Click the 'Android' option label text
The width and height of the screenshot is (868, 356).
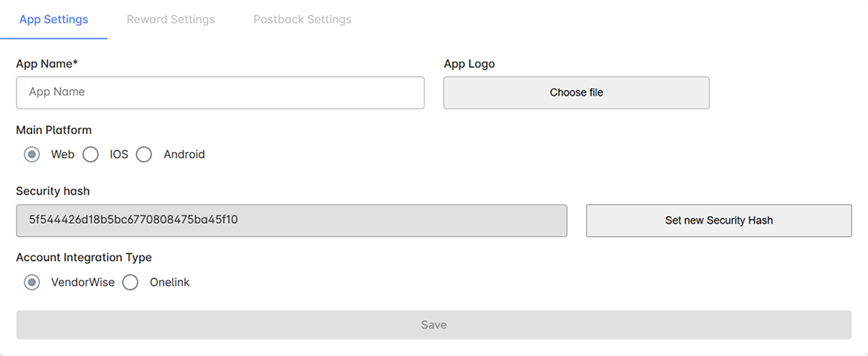[184, 155]
